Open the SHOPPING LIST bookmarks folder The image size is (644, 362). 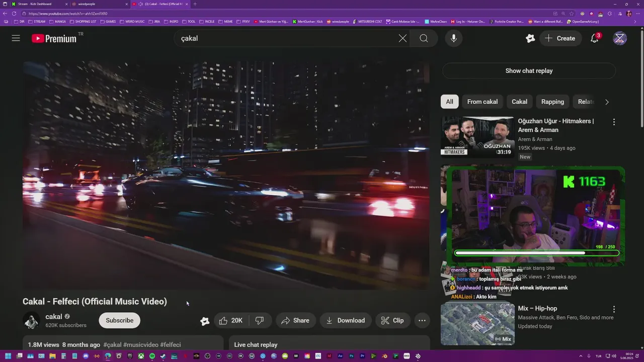(x=83, y=22)
